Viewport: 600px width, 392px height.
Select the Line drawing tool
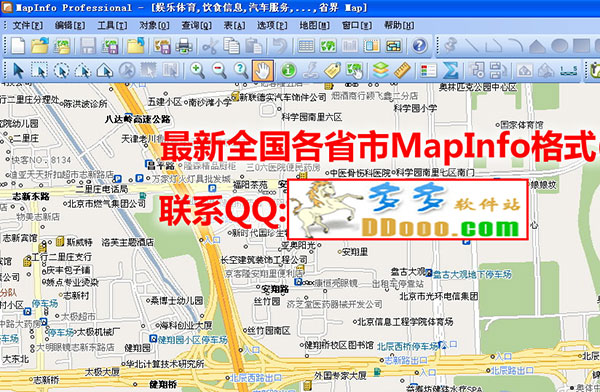(472, 46)
